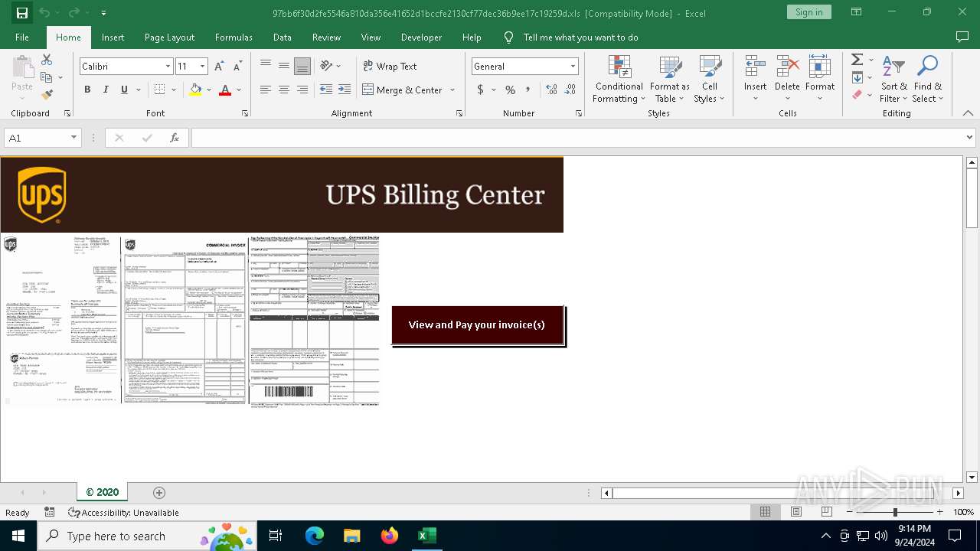Open Firefox from the taskbar

390,536
